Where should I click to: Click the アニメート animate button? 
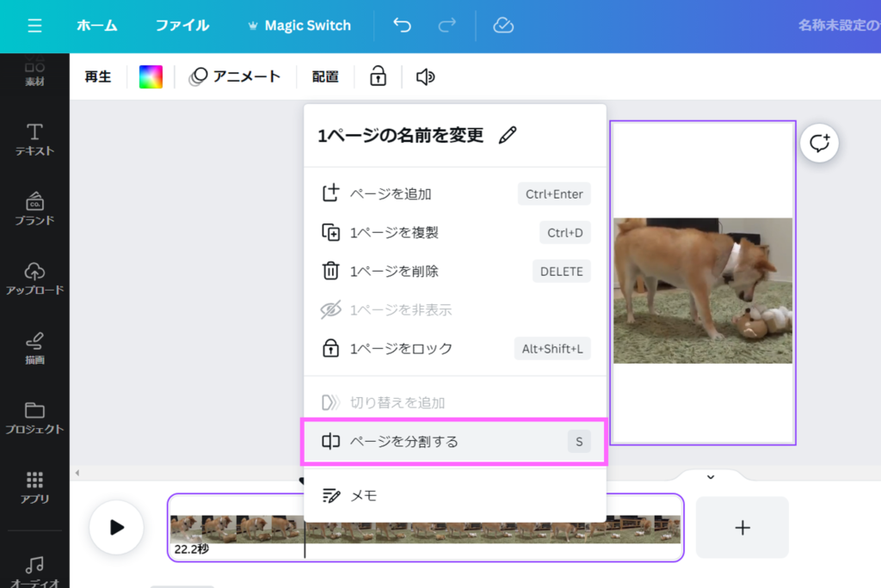pyautogui.click(x=236, y=77)
